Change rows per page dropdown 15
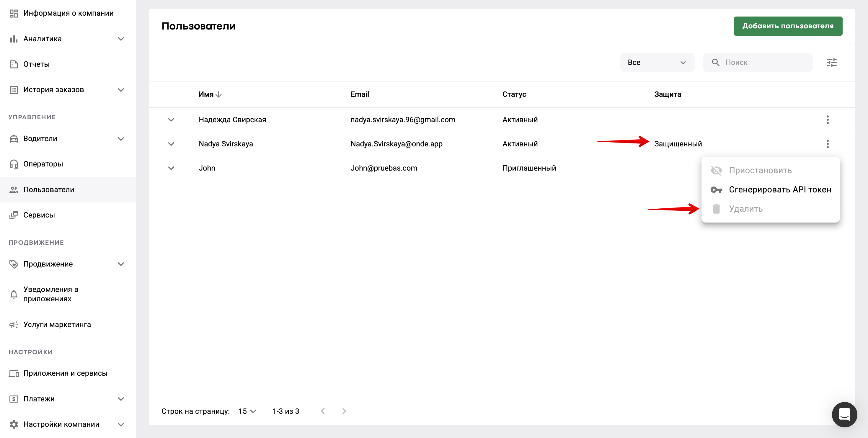868x438 pixels. click(247, 411)
